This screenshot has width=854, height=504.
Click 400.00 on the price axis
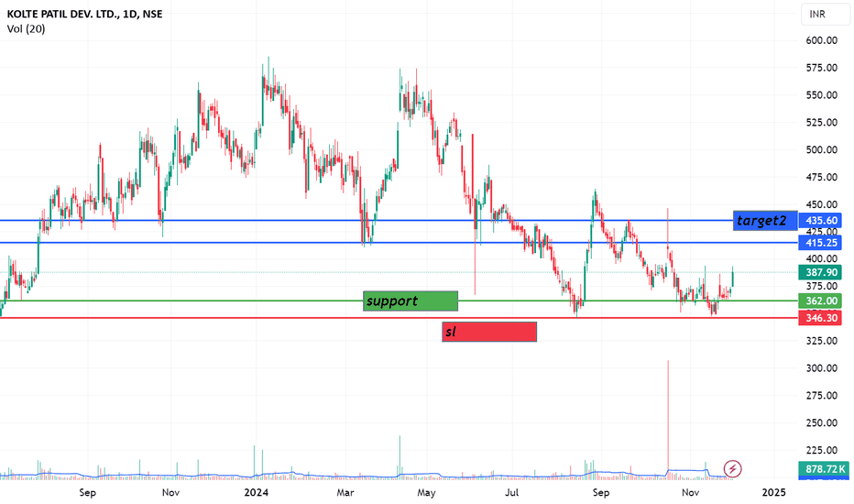coord(821,258)
